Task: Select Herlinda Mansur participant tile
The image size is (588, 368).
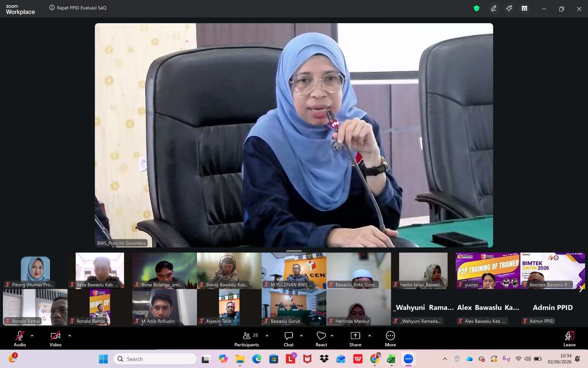Action: (359, 307)
